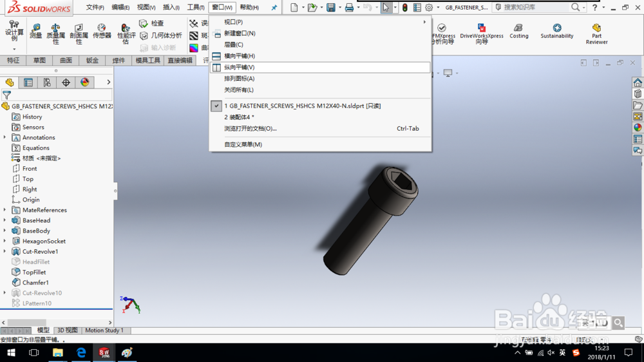Viewport: 644px width, 362px height.
Task: Open Section Properties (剖面属性) tool
Action: 79,33
